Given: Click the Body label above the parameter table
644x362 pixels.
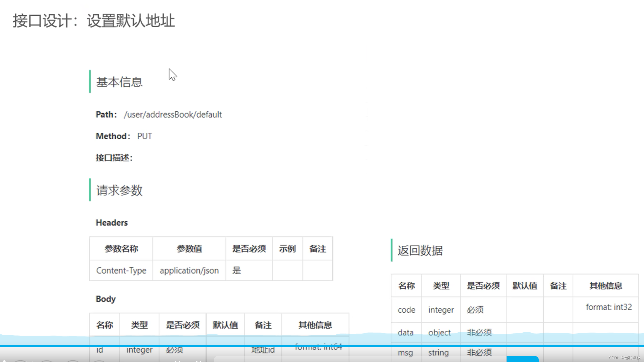Looking at the screenshot, I should tap(105, 299).
